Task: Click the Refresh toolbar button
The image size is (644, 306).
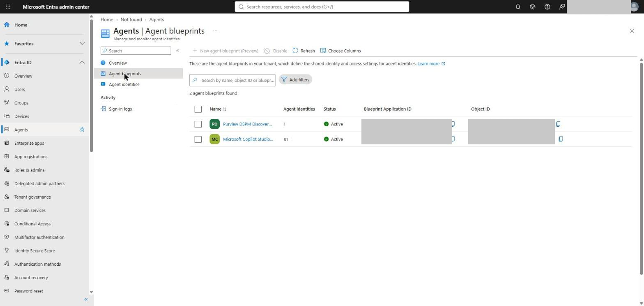Action: (304, 51)
